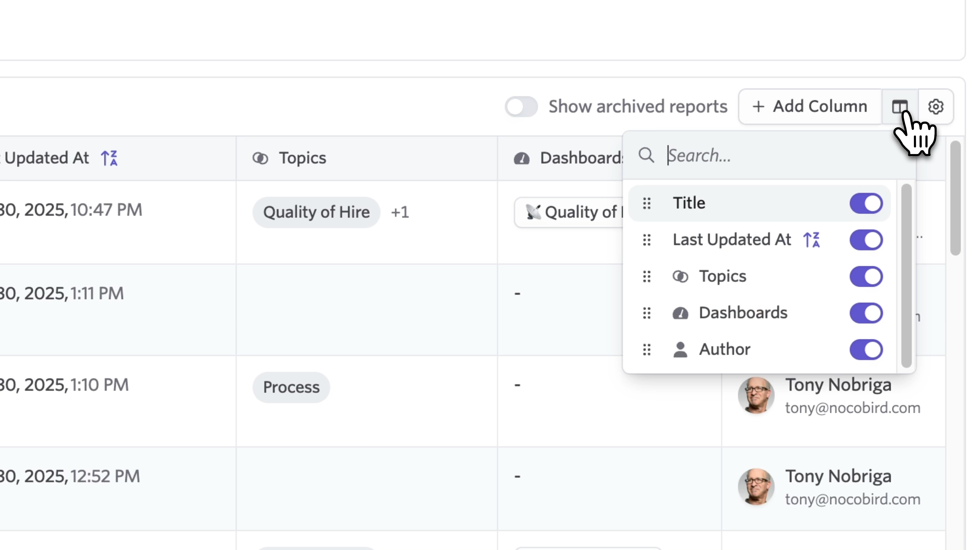Screen dimensions: 980x550
Task: Click the sort icon in Updated At table header
Action: 109,158
